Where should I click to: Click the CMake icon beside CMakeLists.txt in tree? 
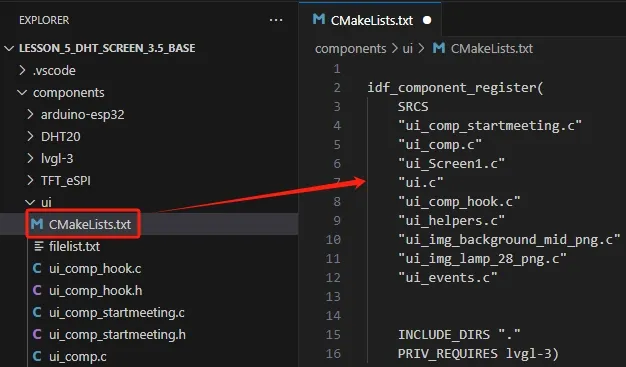coord(37,224)
